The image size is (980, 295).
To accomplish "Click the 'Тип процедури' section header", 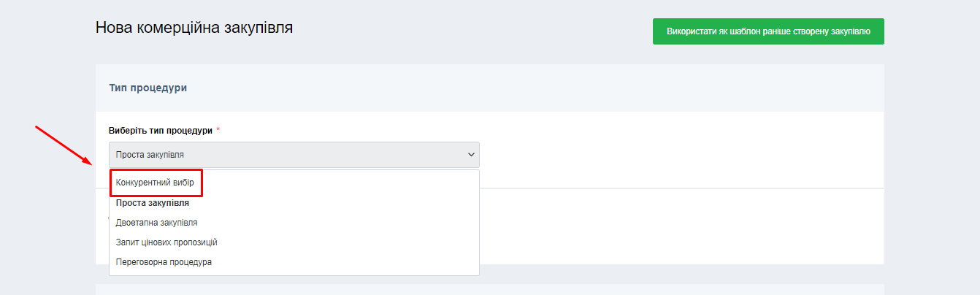I will (148, 88).
